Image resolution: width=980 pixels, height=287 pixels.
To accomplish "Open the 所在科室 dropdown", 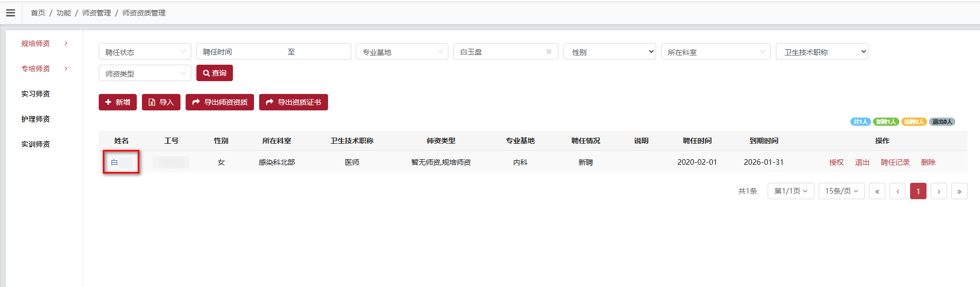I will [x=716, y=52].
